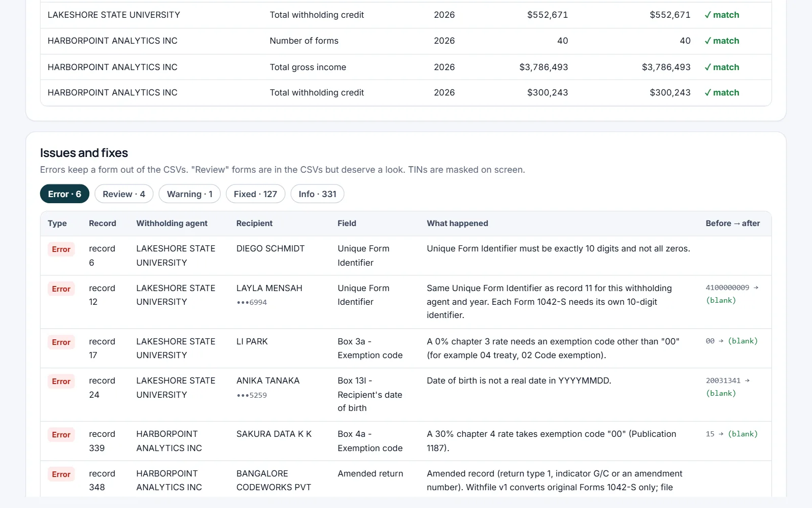Click the 00 → (blank) change value
Screen dimensions: 812x508
point(732,341)
